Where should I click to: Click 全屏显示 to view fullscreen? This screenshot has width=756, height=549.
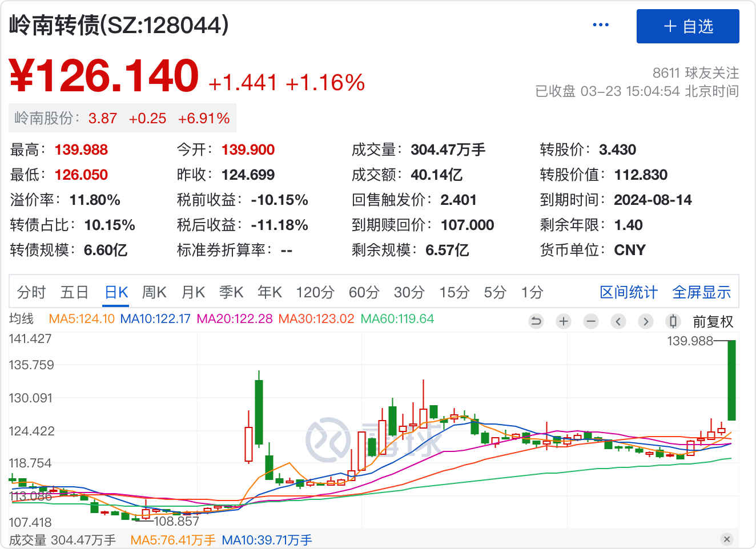click(701, 292)
